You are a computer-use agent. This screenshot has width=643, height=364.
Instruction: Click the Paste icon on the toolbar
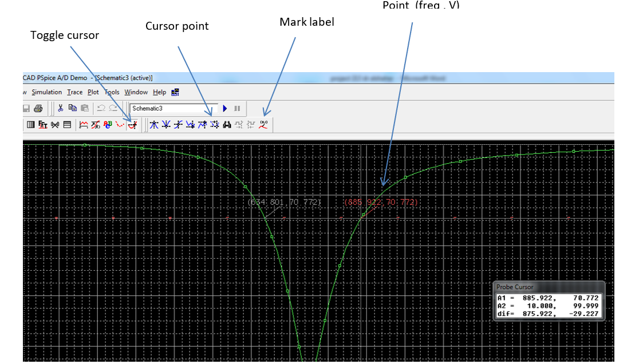coord(85,108)
